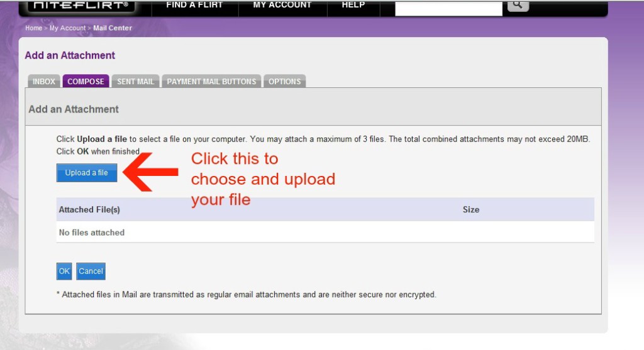Click the NiteFlirt logo
This screenshot has height=350, width=644.
[81, 6]
